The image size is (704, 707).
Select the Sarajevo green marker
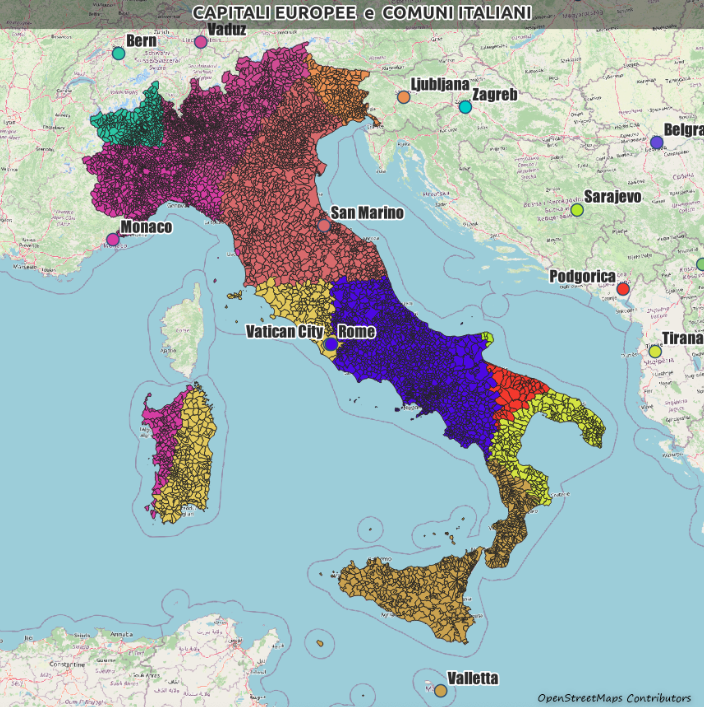click(x=577, y=210)
